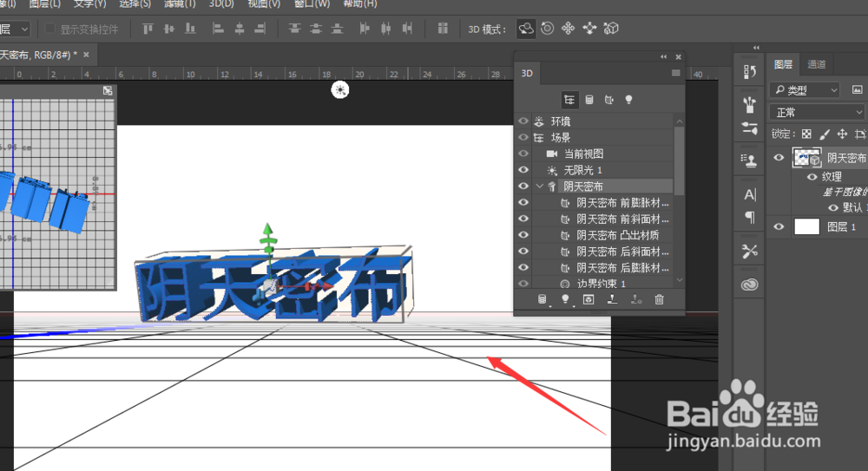The width and height of the screenshot is (868, 471).
Task: Open the Paragraph panel icon
Action: 750,218
